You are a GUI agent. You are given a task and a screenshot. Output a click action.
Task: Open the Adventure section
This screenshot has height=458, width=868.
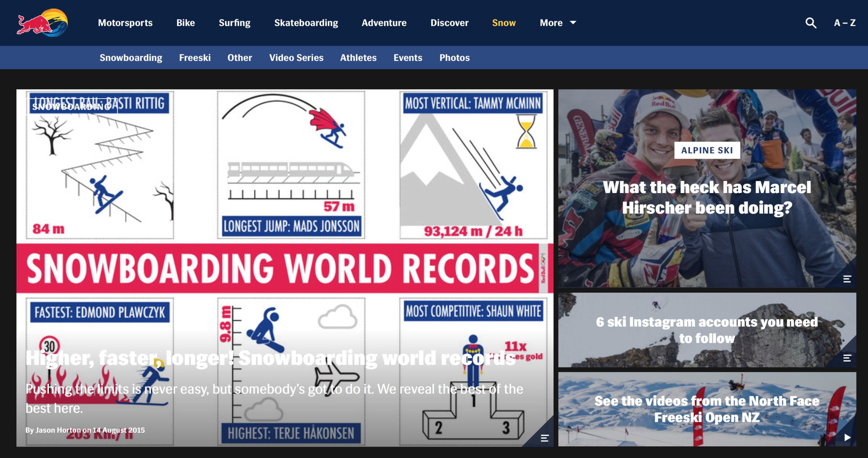[x=384, y=23]
